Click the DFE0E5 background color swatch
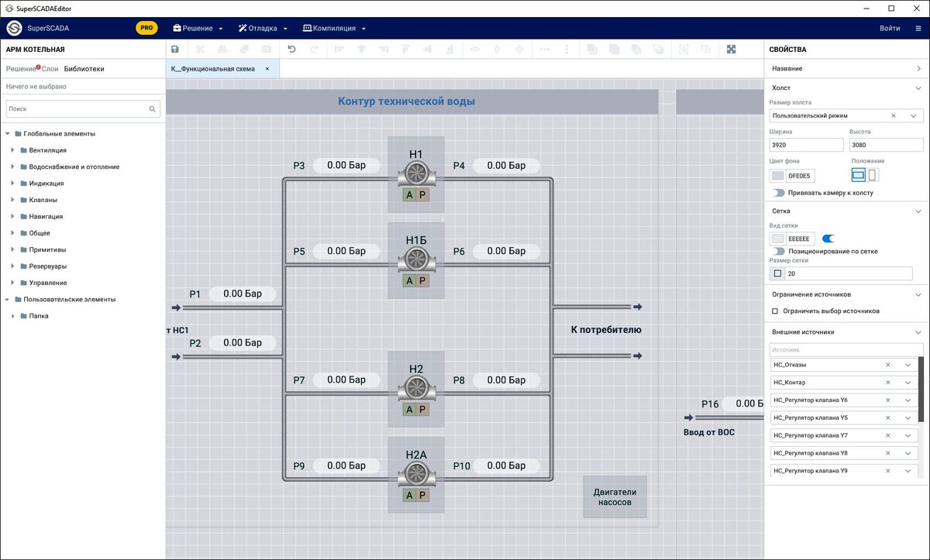The width and height of the screenshot is (930, 560). coord(778,176)
